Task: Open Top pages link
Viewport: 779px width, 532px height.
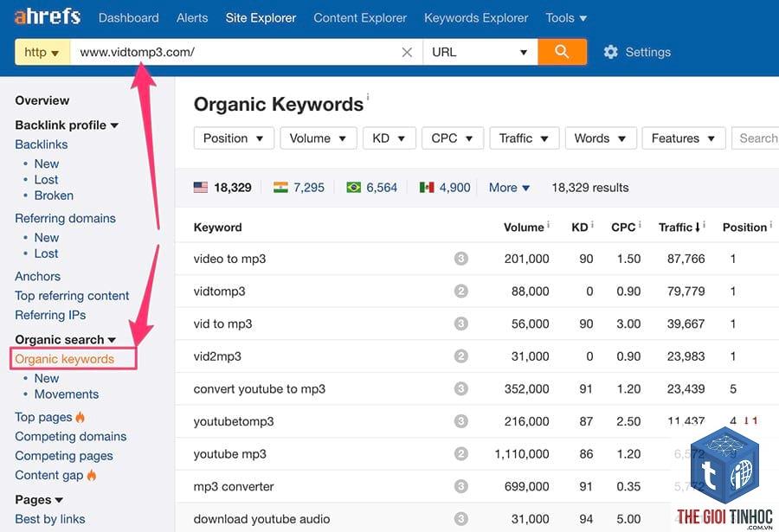Action: [44, 417]
